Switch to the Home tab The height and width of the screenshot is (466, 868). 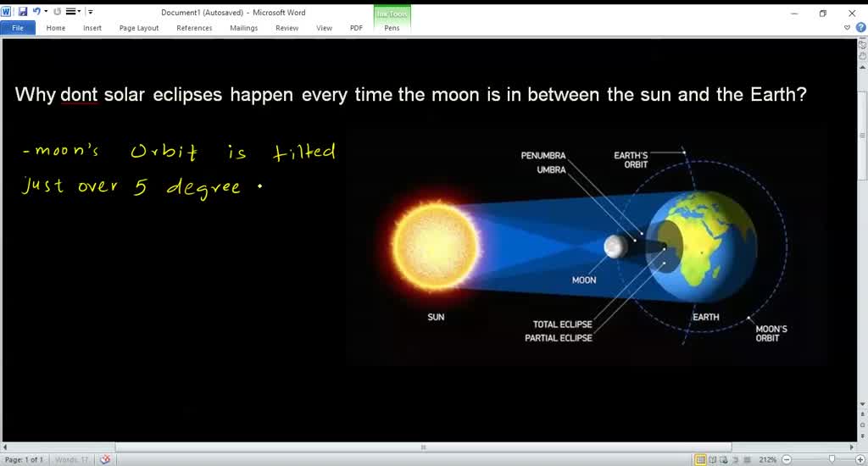pos(55,28)
